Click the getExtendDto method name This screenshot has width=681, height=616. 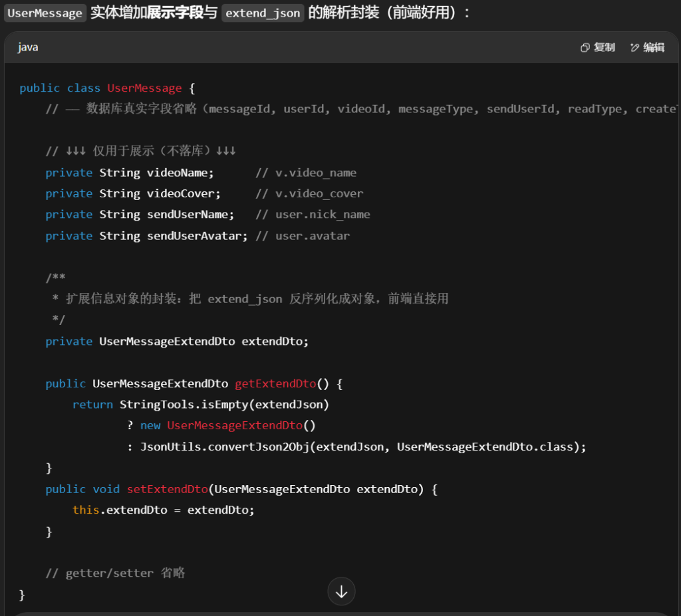click(275, 384)
